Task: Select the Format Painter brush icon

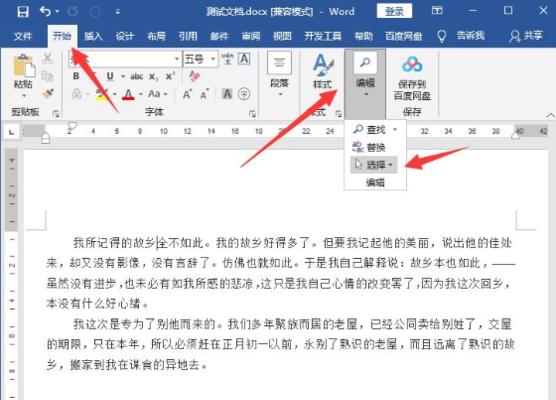Action: (48, 94)
